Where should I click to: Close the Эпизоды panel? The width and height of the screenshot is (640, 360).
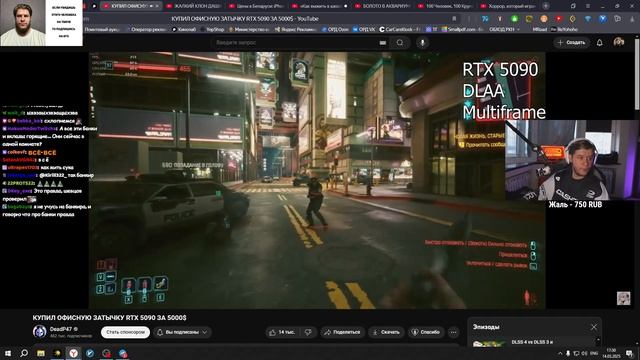pos(593,327)
